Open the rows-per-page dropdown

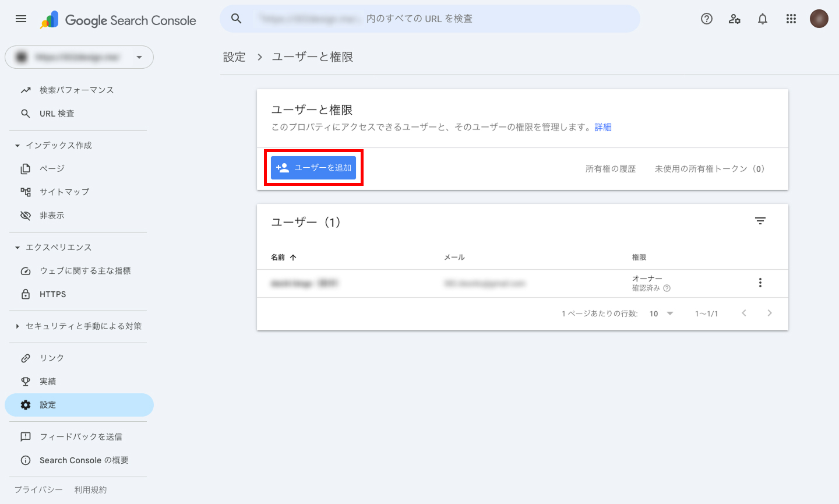click(661, 313)
